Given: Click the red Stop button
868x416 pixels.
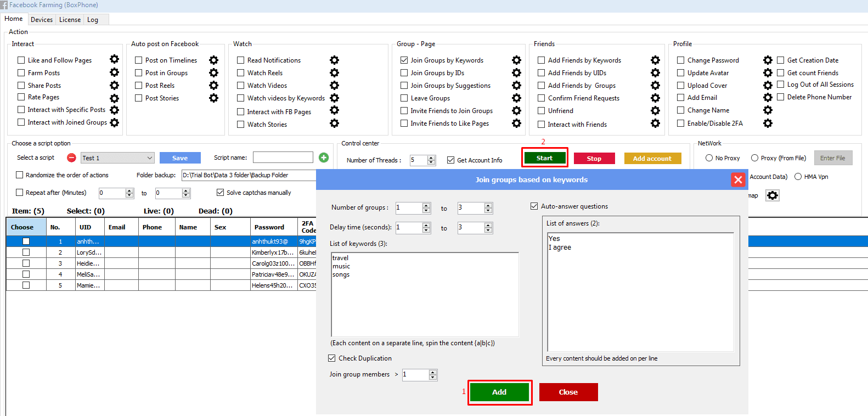Looking at the screenshot, I should [x=594, y=158].
